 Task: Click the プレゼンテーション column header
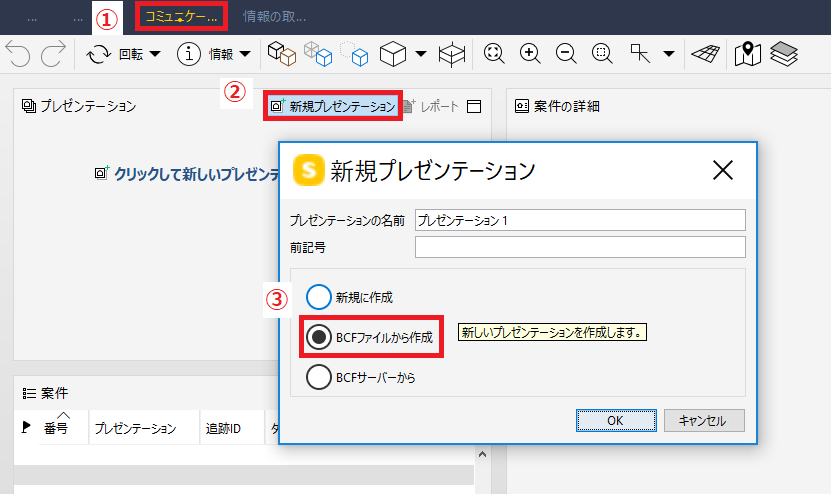(144, 428)
